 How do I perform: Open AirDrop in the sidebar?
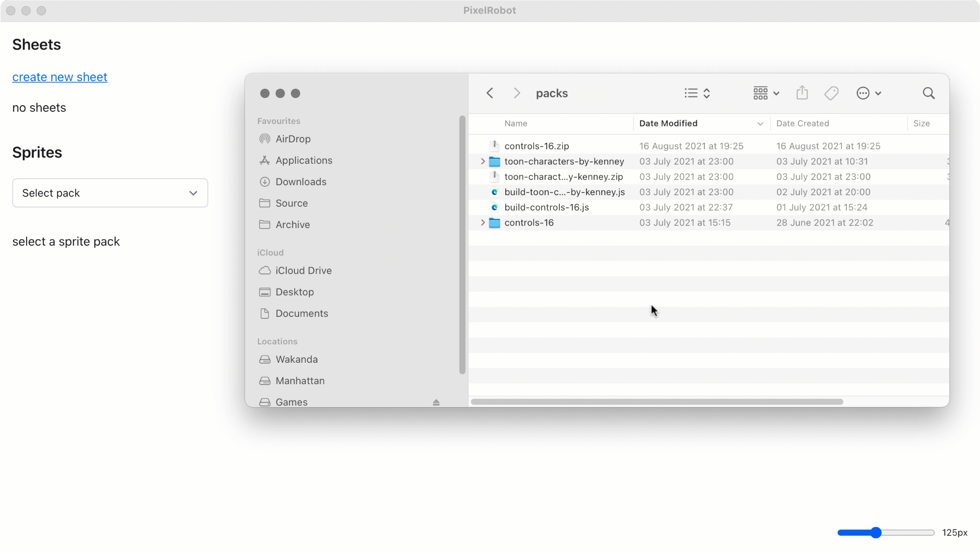292,139
